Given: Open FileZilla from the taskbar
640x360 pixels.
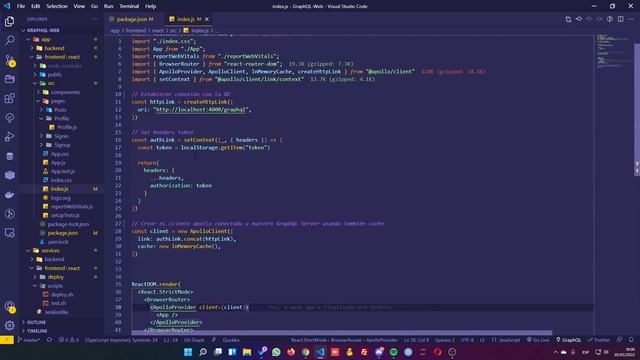Looking at the screenshot, I should 364,352.
